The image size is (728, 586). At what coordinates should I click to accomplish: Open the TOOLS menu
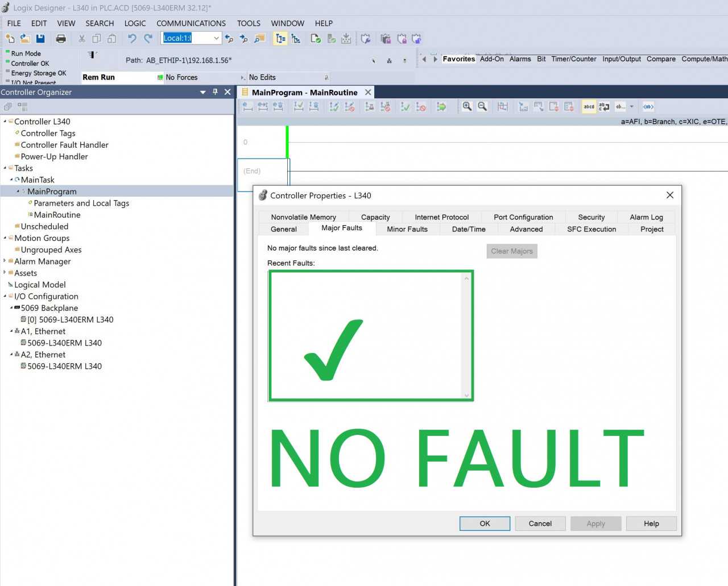pos(249,23)
